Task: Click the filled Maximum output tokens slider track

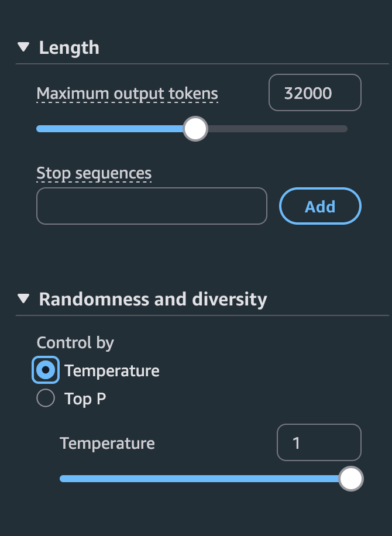Action: click(110, 129)
